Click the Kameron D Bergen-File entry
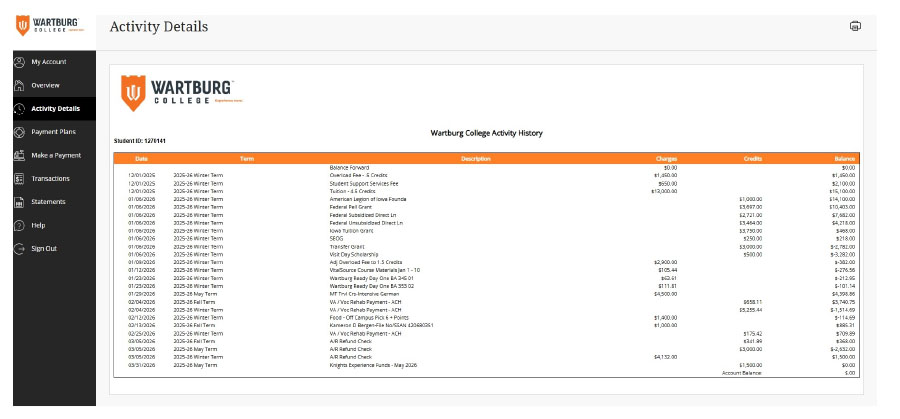 381,325
